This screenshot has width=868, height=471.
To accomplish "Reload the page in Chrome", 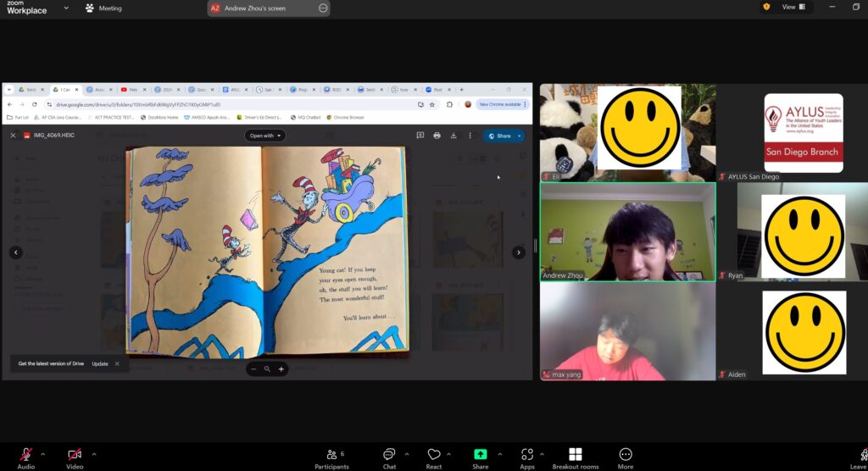I will point(34,104).
